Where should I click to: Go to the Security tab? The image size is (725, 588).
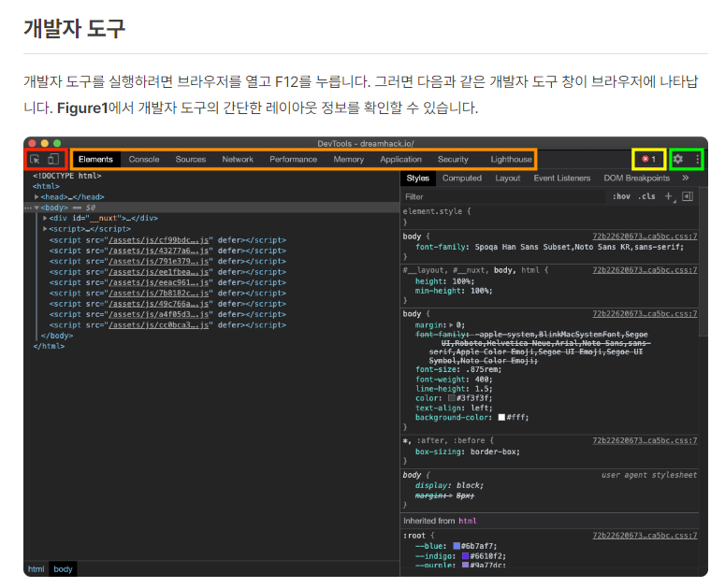pos(453,159)
